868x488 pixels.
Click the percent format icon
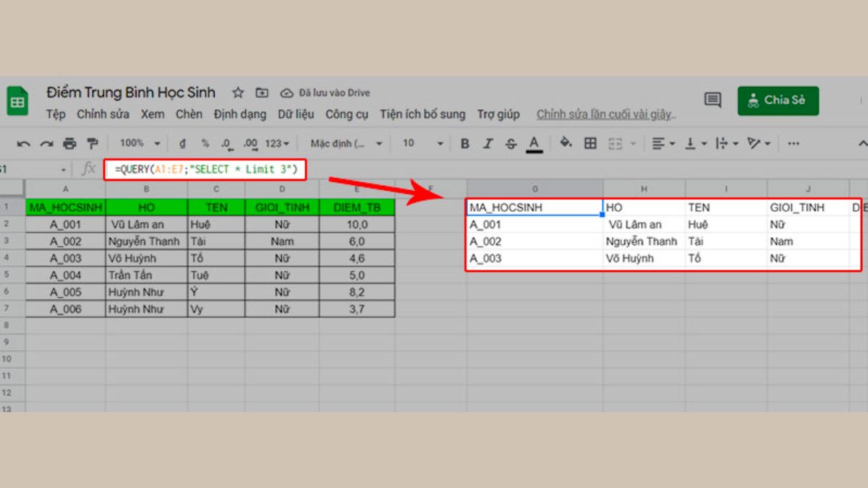click(x=205, y=143)
